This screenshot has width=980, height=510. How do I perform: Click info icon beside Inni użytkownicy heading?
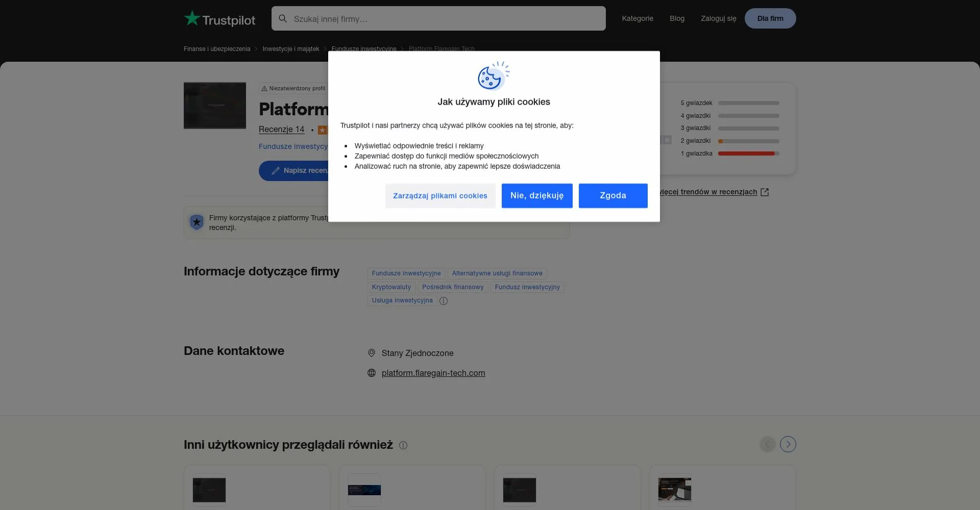click(403, 445)
